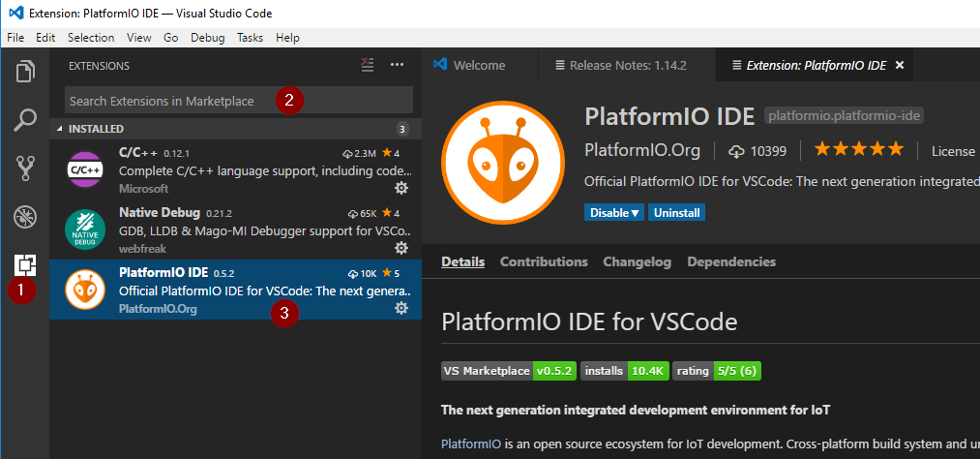Click the PlatformIO.Org publisher link
Viewport: 980px width, 459px height.
click(642, 151)
